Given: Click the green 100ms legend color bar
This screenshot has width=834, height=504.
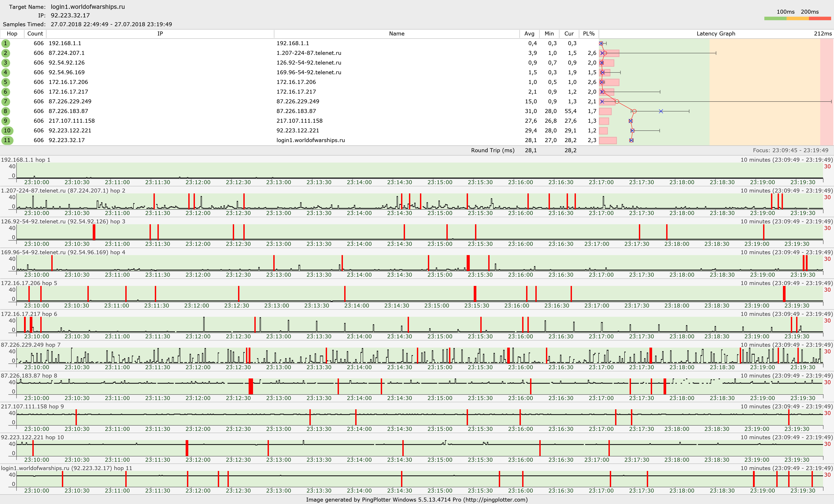Looking at the screenshot, I should point(775,18).
